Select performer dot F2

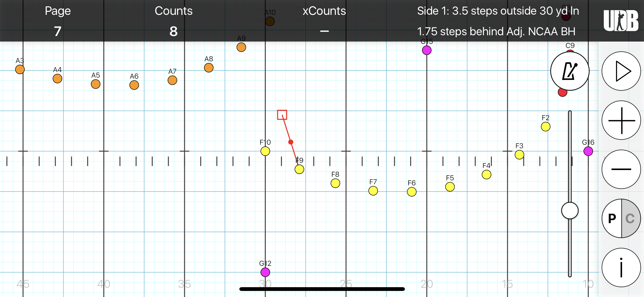pos(545,127)
